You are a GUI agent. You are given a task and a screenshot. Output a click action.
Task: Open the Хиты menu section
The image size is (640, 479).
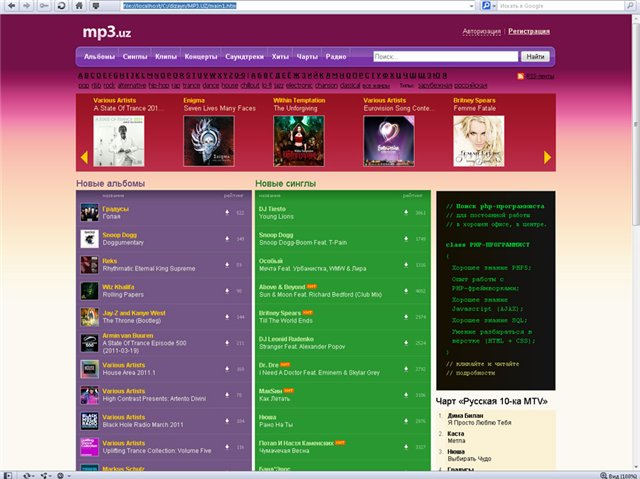point(280,57)
